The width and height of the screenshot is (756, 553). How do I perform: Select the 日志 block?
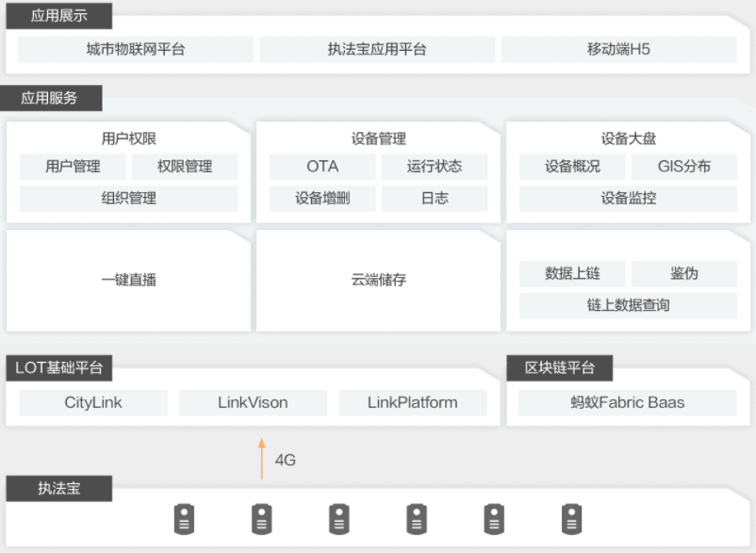click(435, 198)
